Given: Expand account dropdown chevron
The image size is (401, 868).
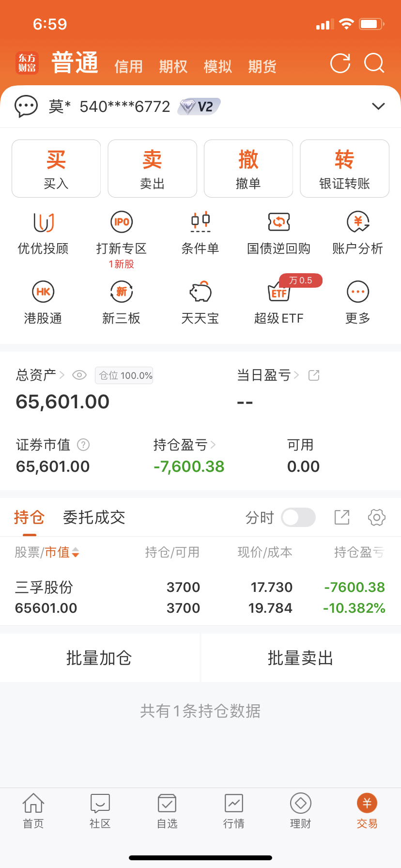Looking at the screenshot, I should 378,107.
